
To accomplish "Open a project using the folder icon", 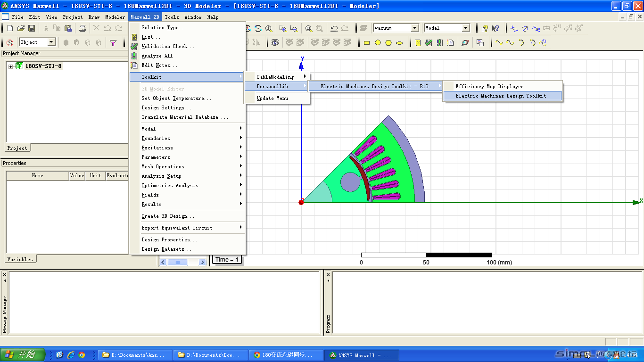I will point(21,28).
